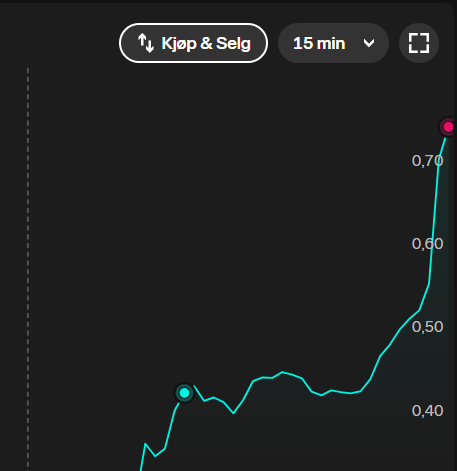Image resolution: width=457 pixels, height=471 pixels.
Task: Expand the chart to fullscreen
Action: 419,43
